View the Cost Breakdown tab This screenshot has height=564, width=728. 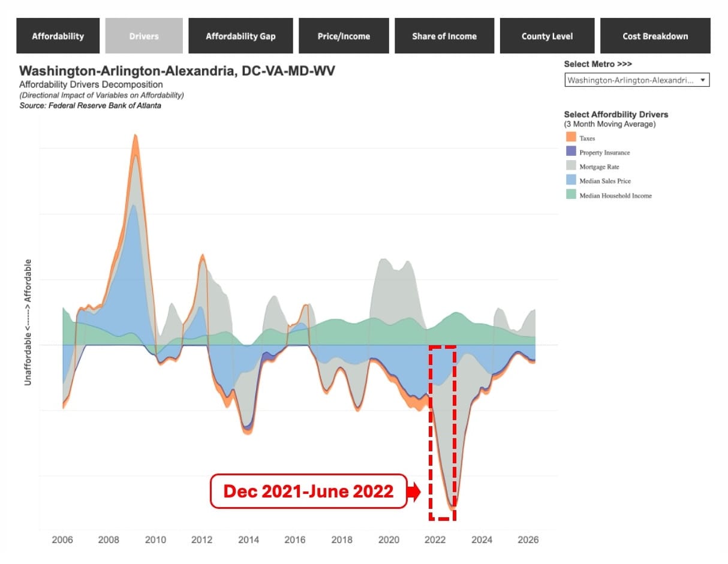(655, 36)
